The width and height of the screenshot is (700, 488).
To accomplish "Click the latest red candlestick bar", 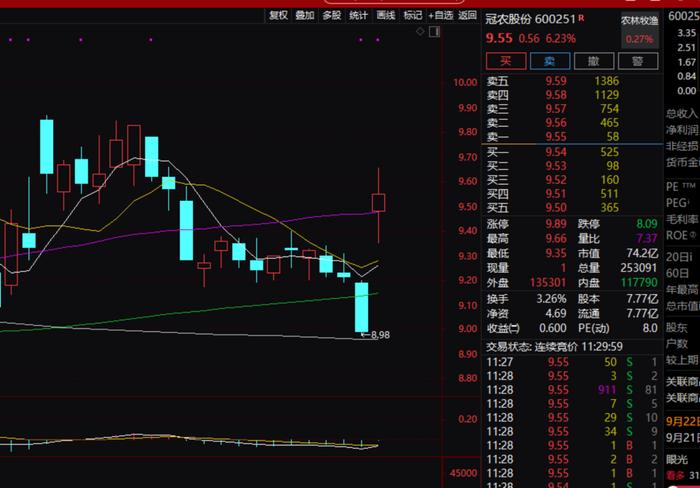I will (379, 202).
